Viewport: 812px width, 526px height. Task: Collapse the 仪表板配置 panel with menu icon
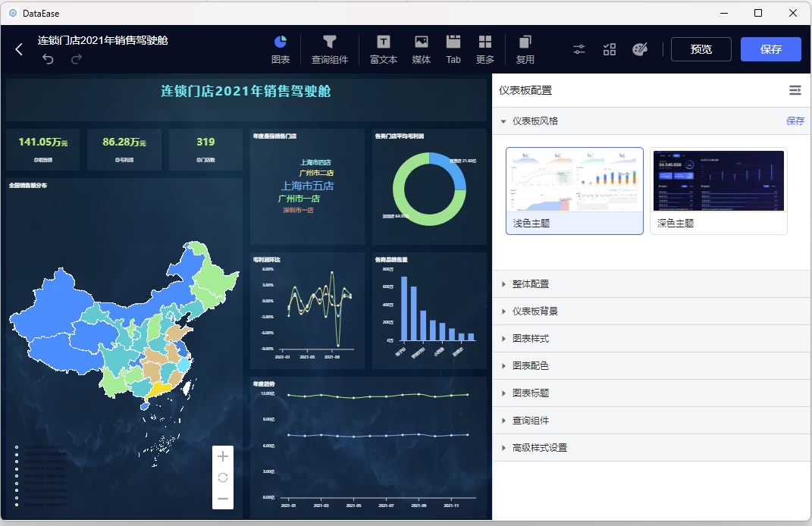pyautogui.click(x=795, y=90)
